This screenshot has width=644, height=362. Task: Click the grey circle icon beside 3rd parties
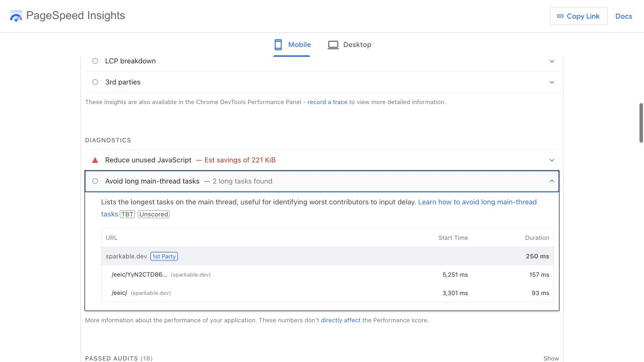[95, 82]
